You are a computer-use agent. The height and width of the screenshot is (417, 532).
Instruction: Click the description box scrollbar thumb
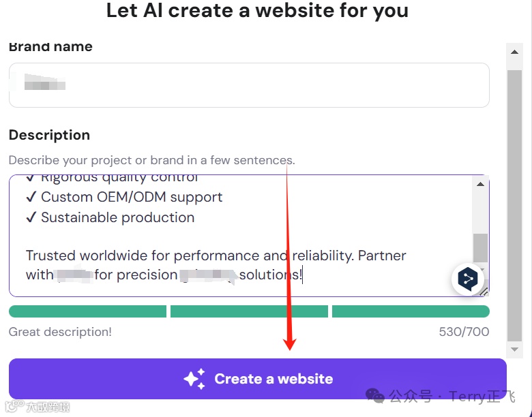[x=481, y=247]
